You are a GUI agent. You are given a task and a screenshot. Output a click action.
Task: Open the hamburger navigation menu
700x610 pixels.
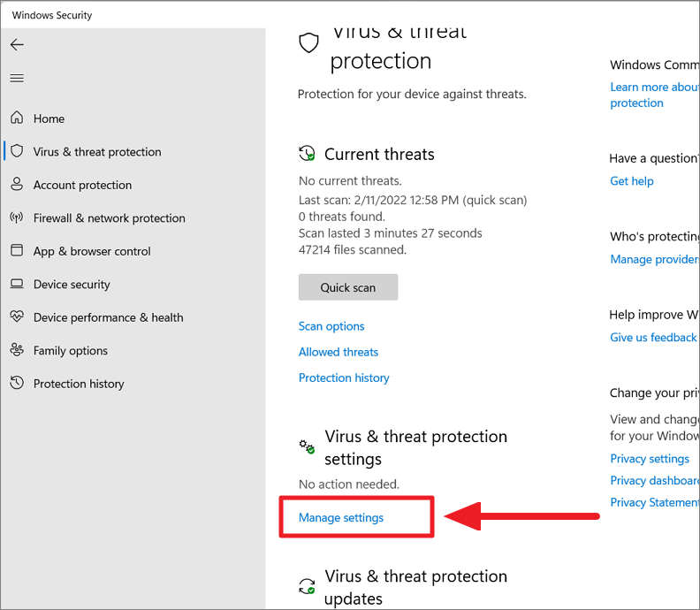coord(17,79)
